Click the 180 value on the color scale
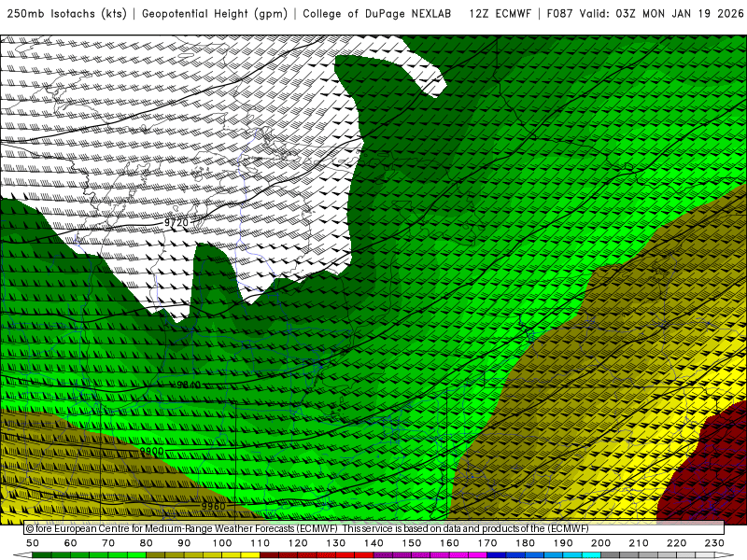The image size is (747, 560). 525,543
